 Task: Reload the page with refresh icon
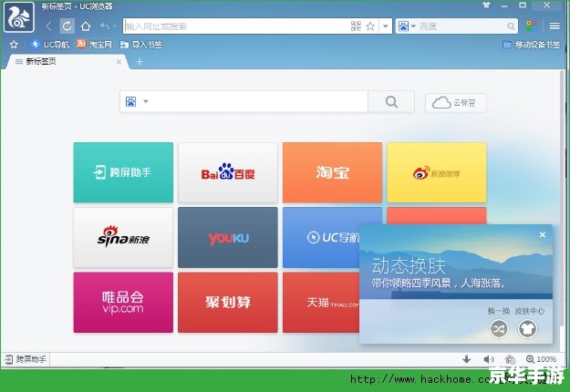[x=67, y=26]
